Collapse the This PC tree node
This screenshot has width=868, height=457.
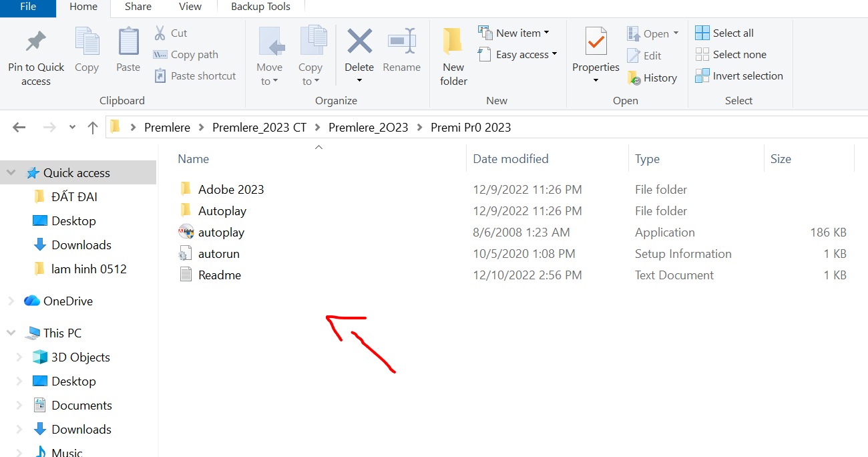(11, 333)
